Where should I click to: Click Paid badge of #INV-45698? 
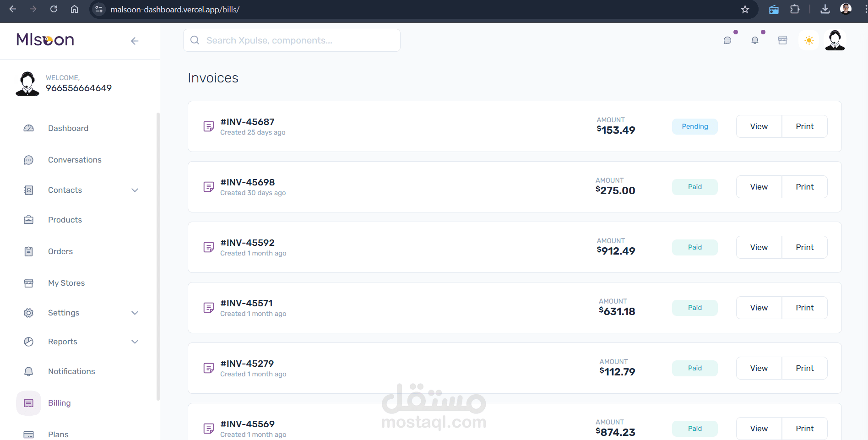695,187
